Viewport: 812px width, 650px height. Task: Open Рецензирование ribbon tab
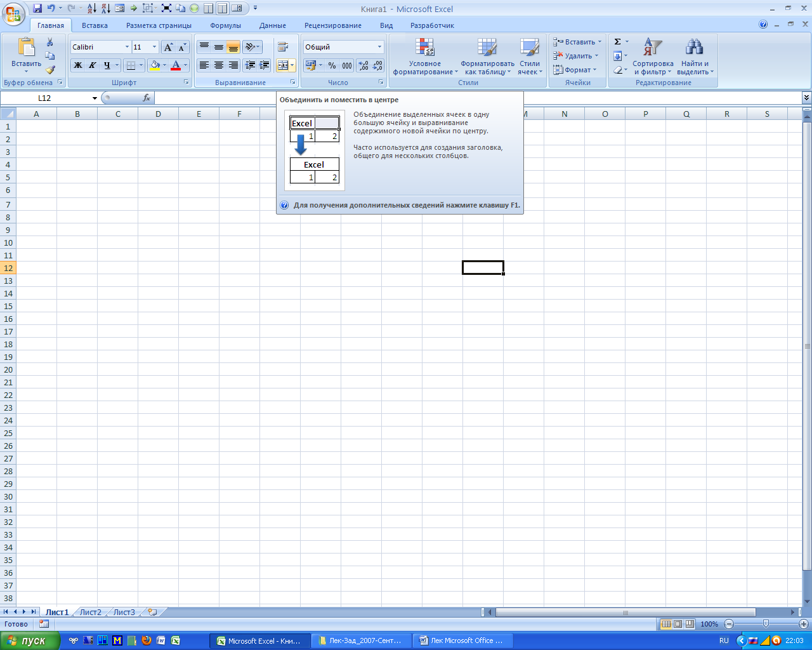(x=333, y=25)
